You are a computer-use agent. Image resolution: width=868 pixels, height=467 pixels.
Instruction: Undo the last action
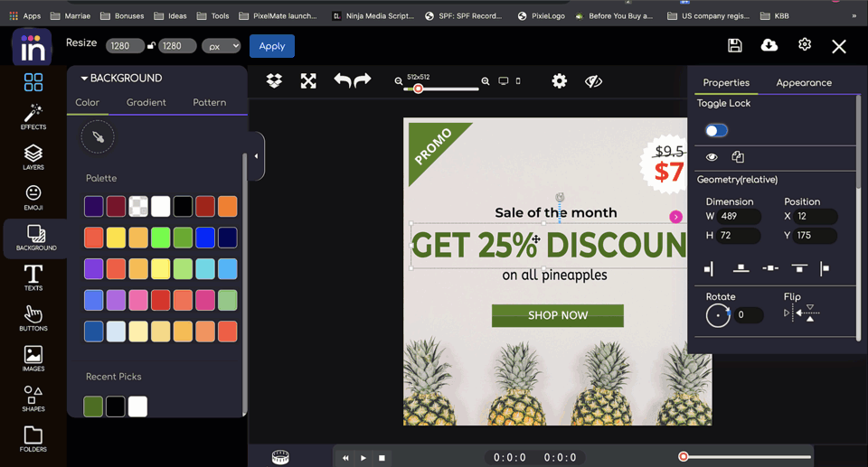(342, 80)
